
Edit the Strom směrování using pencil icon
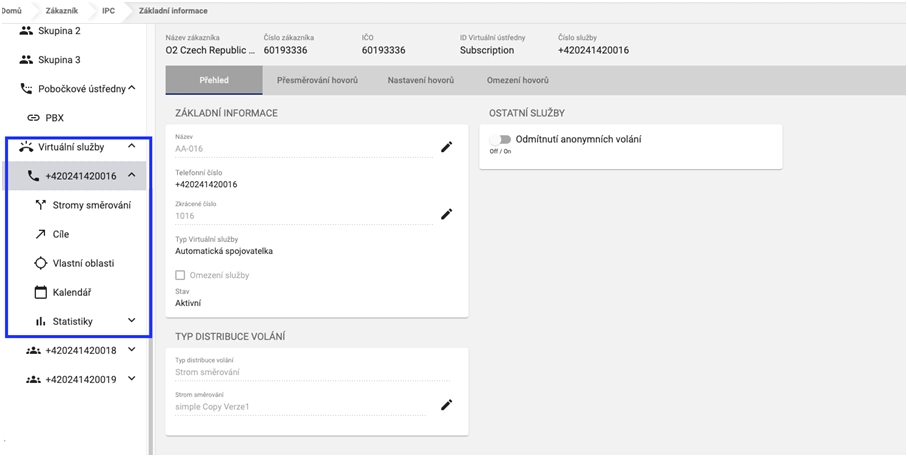[x=447, y=405]
